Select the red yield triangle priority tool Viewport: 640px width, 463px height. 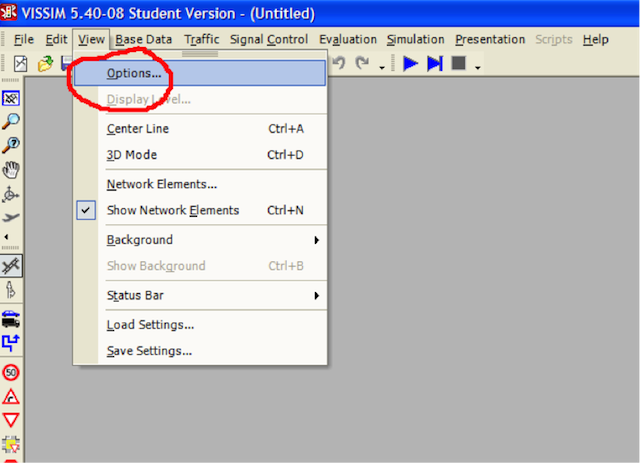12,420
